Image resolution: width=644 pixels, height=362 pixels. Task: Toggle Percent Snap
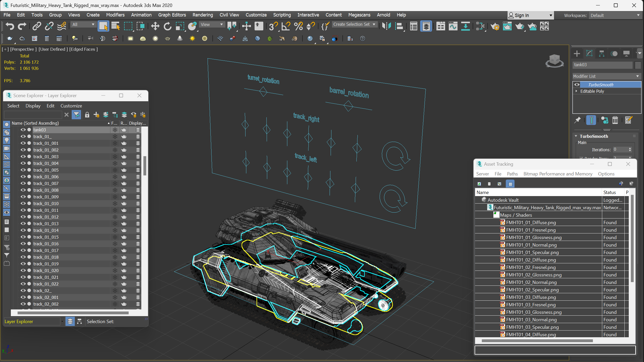point(298,26)
